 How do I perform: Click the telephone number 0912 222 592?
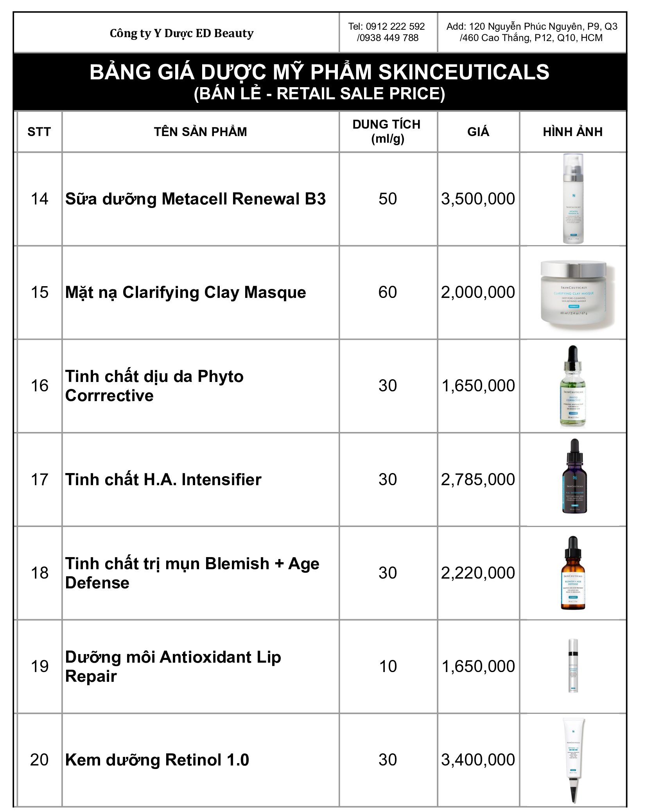386,27
